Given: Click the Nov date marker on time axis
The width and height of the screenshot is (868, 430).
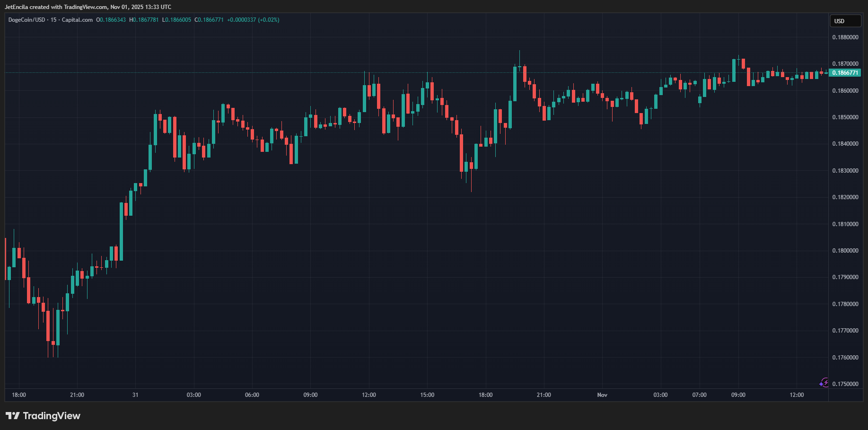Looking at the screenshot, I should tap(602, 395).
